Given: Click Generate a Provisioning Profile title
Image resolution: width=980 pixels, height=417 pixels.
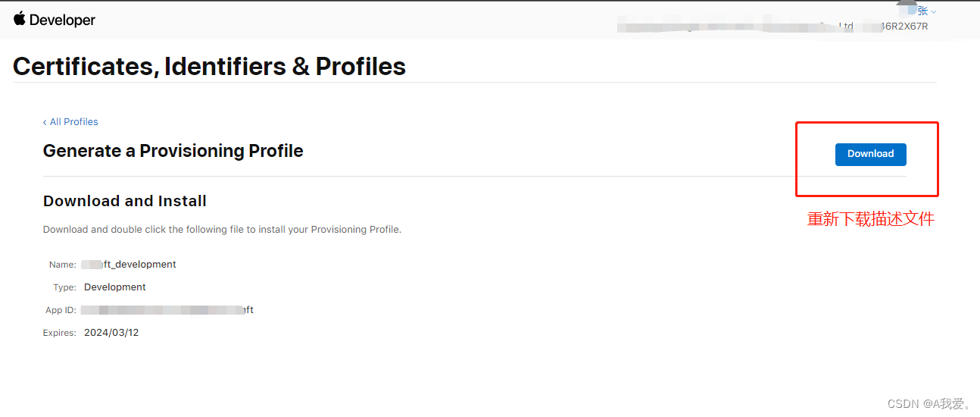Looking at the screenshot, I should [173, 151].
